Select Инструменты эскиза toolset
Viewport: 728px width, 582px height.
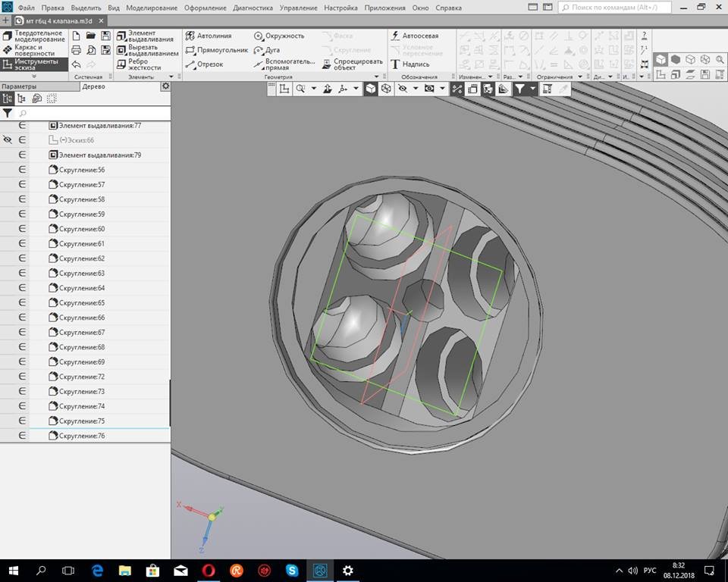click(34, 64)
